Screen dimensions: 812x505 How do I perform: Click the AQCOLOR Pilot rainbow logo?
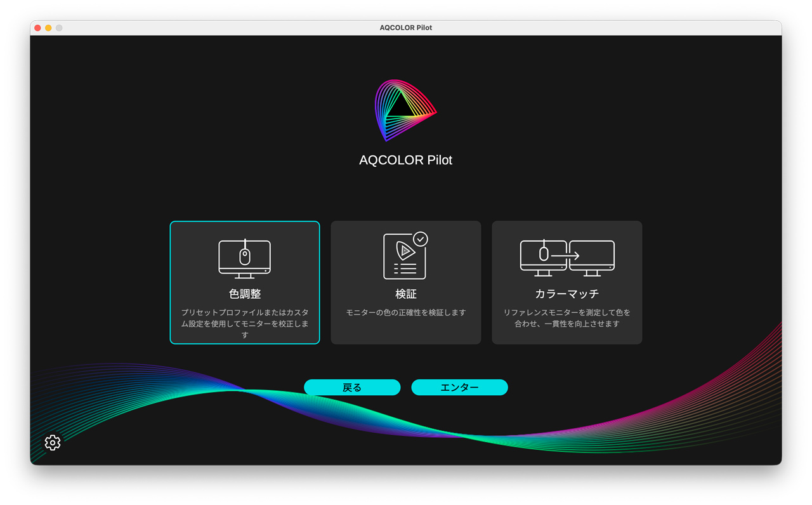point(405,110)
